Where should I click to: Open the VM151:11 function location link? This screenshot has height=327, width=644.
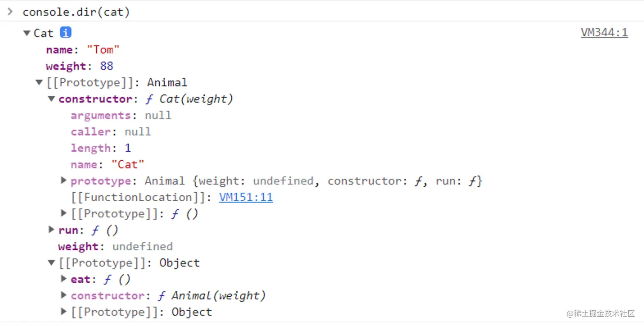246,197
